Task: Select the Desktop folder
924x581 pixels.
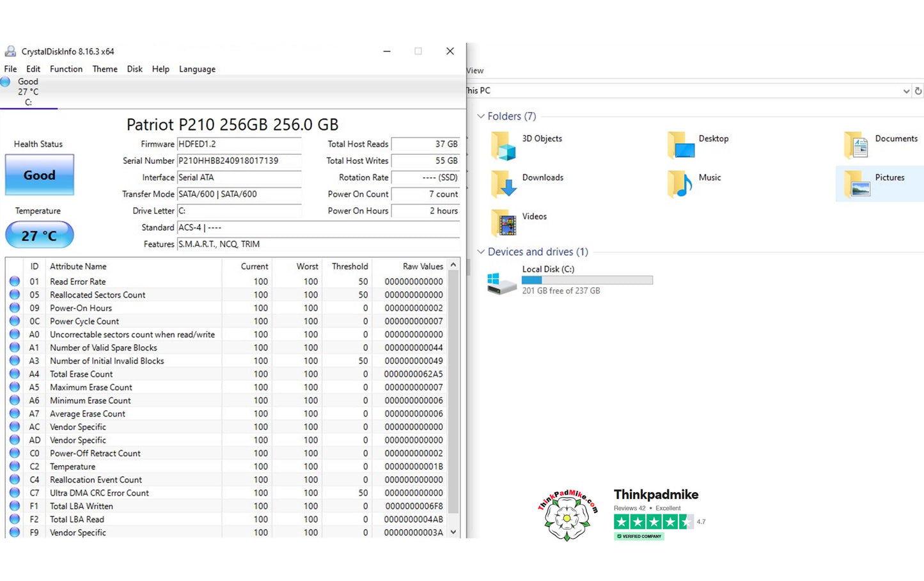Action: pos(698,145)
